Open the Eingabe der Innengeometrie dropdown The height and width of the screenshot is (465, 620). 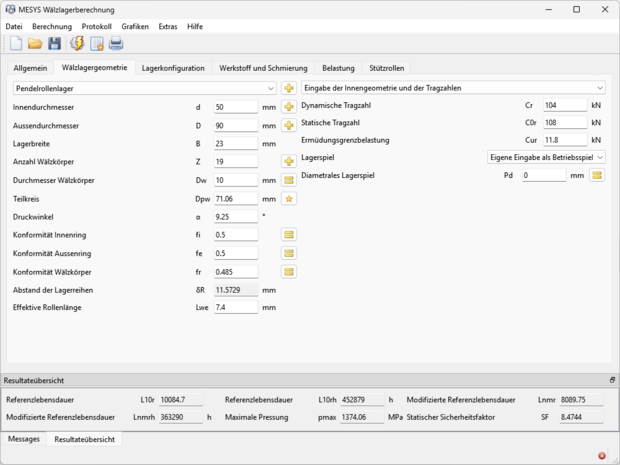598,88
